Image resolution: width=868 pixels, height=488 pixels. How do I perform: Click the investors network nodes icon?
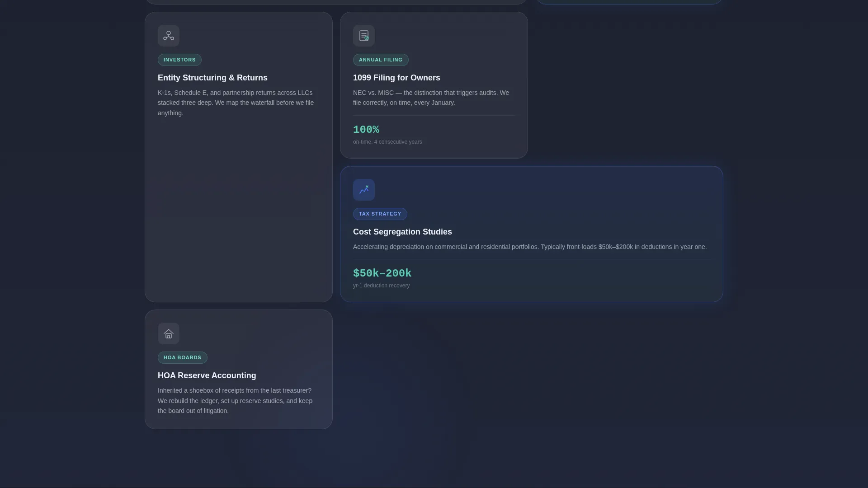click(169, 36)
